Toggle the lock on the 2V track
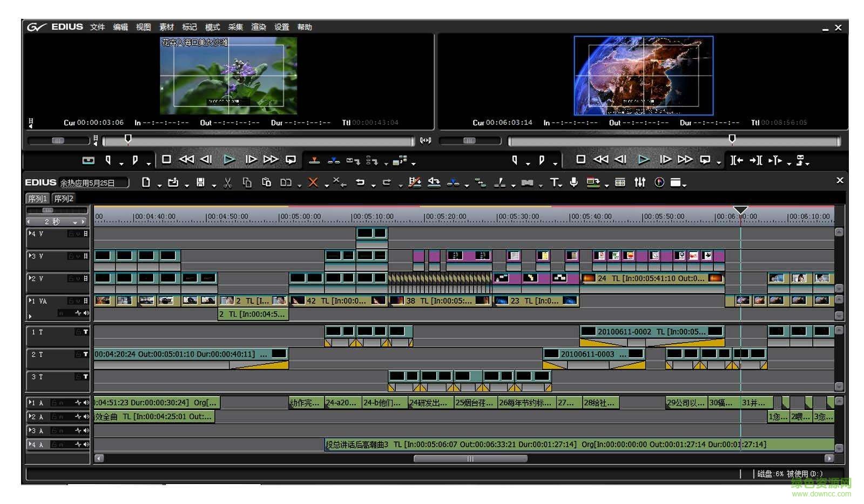This screenshot has width=864, height=504. point(71,277)
